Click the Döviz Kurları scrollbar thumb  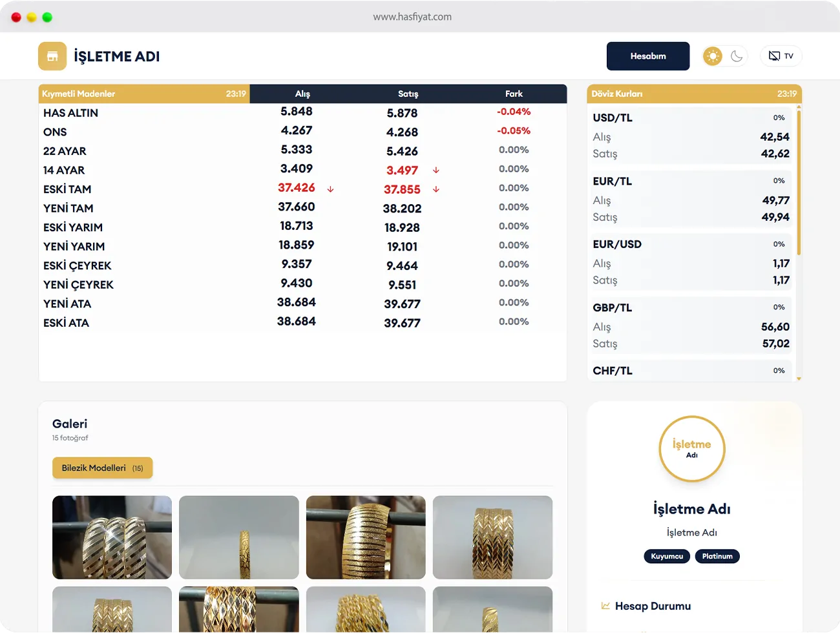(x=799, y=182)
